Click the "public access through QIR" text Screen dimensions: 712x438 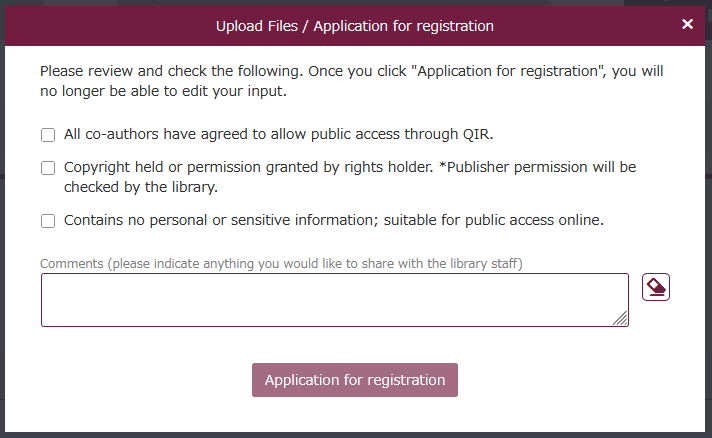[x=400, y=134]
